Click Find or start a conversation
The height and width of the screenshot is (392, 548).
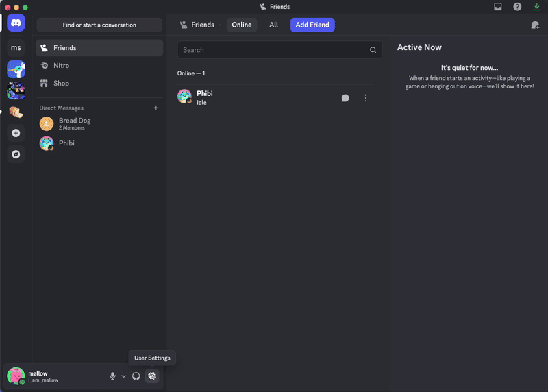[99, 25]
